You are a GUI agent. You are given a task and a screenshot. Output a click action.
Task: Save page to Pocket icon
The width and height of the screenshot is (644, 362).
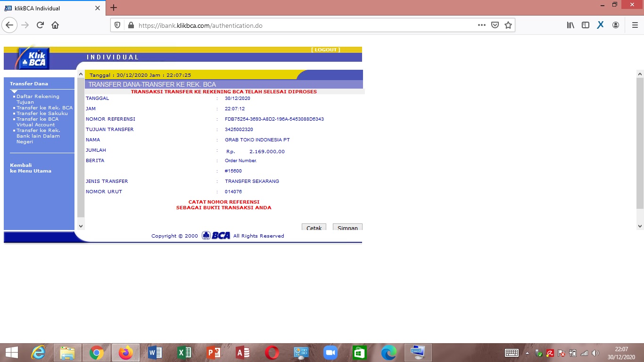point(495,25)
